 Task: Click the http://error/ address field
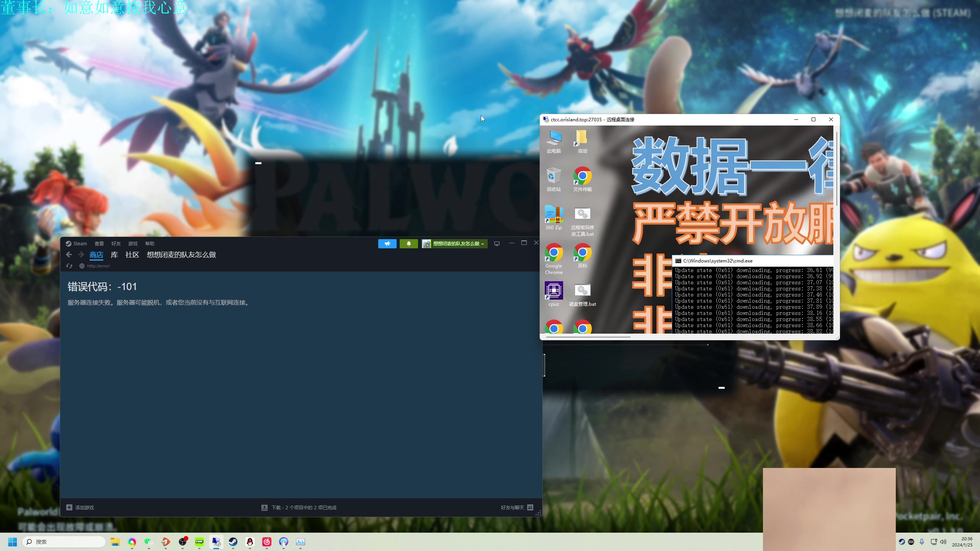[x=98, y=266]
